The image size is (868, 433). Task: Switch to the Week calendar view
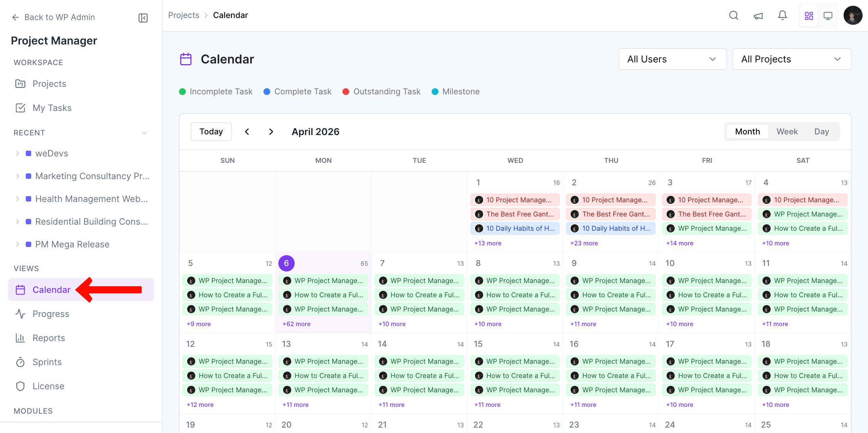pyautogui.click(x=787, y=131)
